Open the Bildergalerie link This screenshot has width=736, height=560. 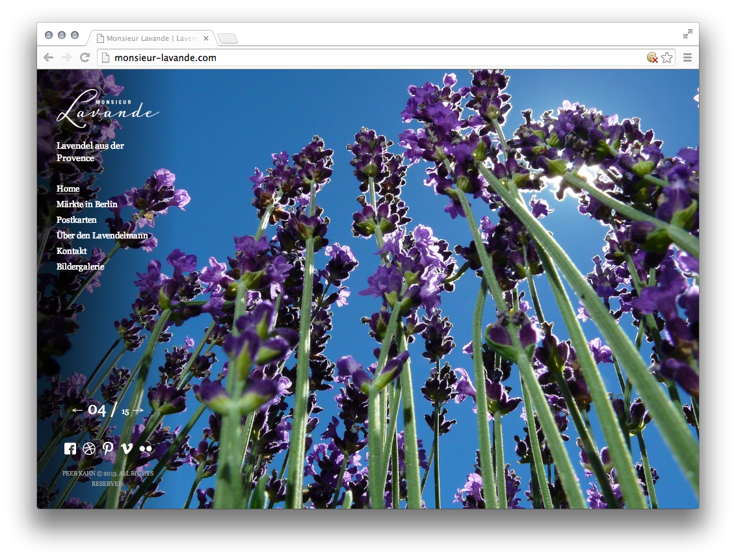click(x=81, y=266)
